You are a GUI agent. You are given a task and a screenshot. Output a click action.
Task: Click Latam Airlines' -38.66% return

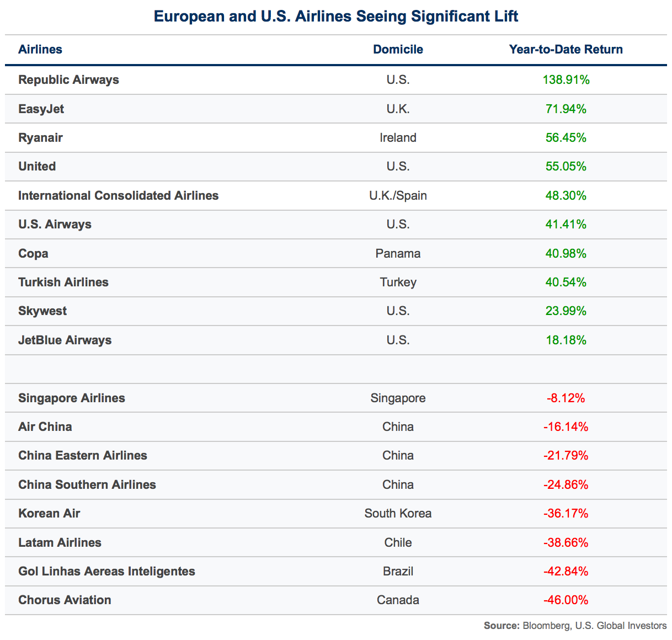point(566,543)
